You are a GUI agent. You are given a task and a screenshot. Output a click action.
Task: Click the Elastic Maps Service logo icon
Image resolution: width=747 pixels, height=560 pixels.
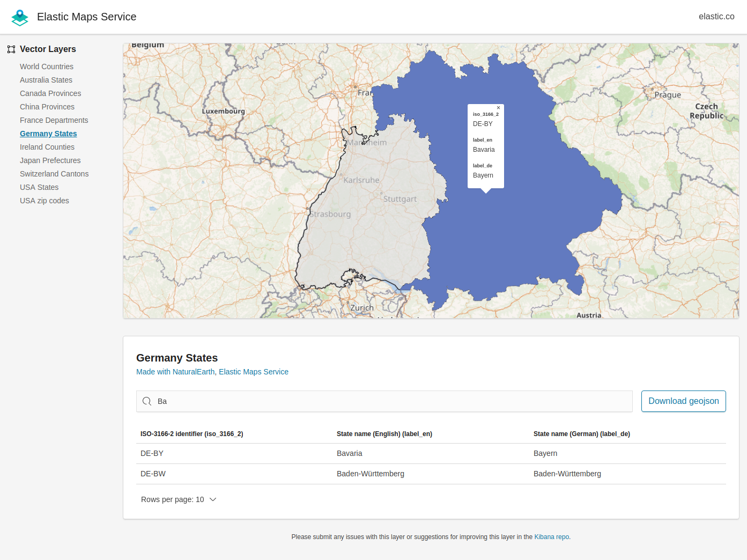pos(19,17)
